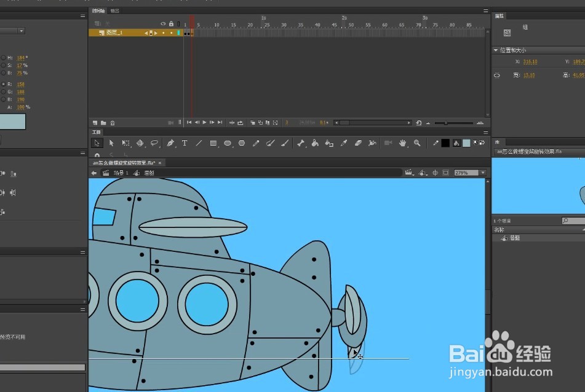This screenshot has width=585, height=392.
Task: Select the H hue radio button
Action: click(3, 58)
